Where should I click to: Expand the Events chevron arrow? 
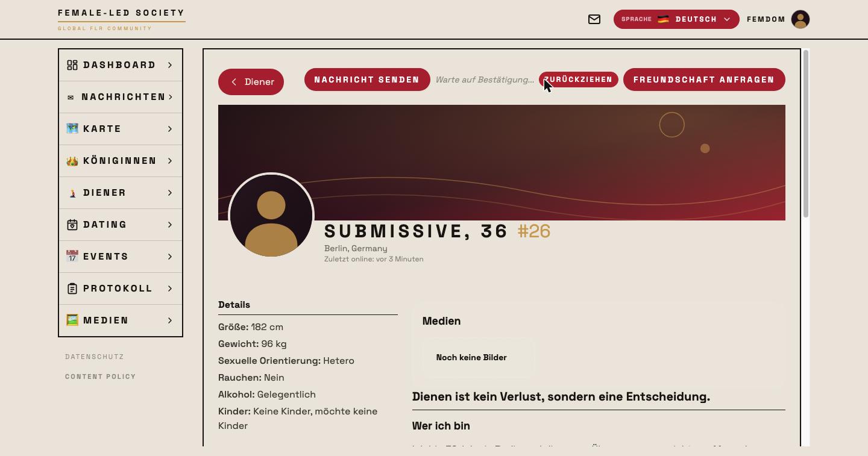click(170, 257)
